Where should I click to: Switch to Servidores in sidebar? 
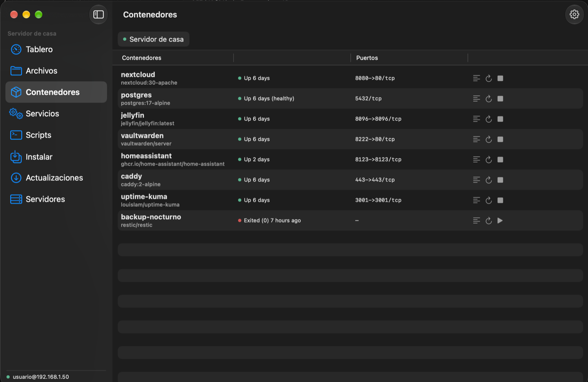coord(56,199)
